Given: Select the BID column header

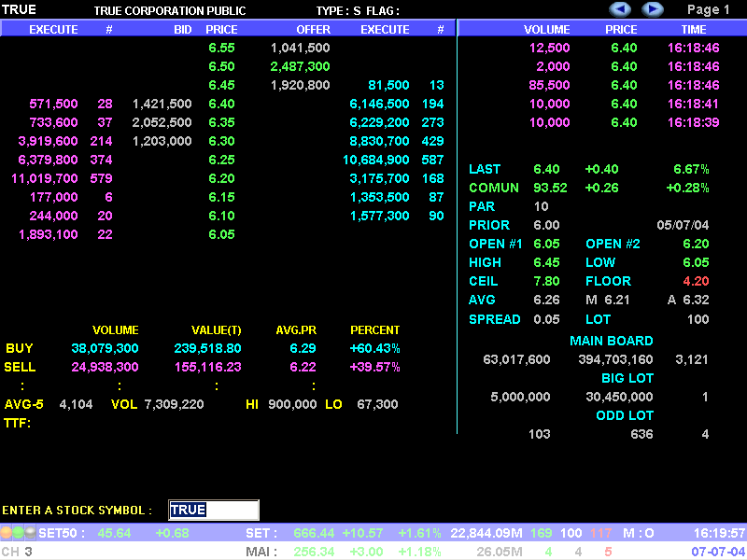Looking at the screenshot, I should click(182, 30).
